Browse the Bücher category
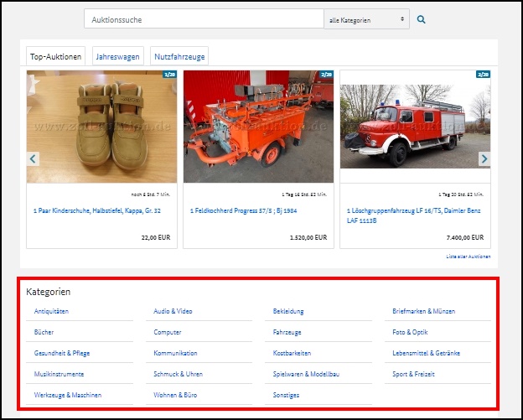523x420 pixels. [x=44, y=332]
